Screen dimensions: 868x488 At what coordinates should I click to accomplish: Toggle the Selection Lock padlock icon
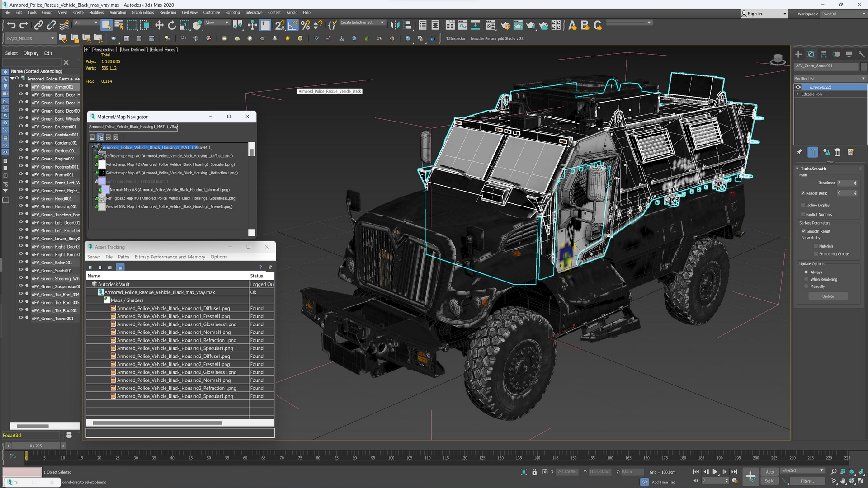(534, 472)
